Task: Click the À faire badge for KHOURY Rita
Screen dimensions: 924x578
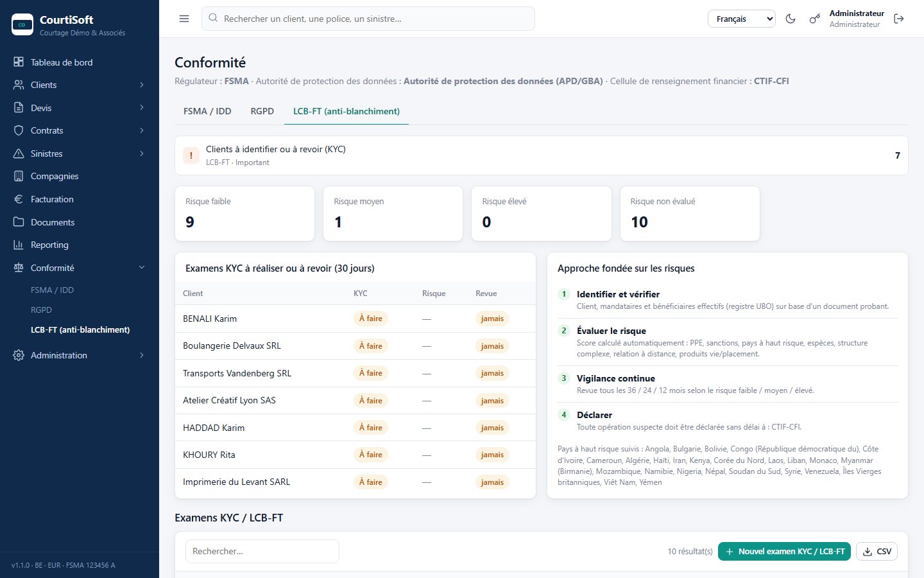Action: (370, 455)
